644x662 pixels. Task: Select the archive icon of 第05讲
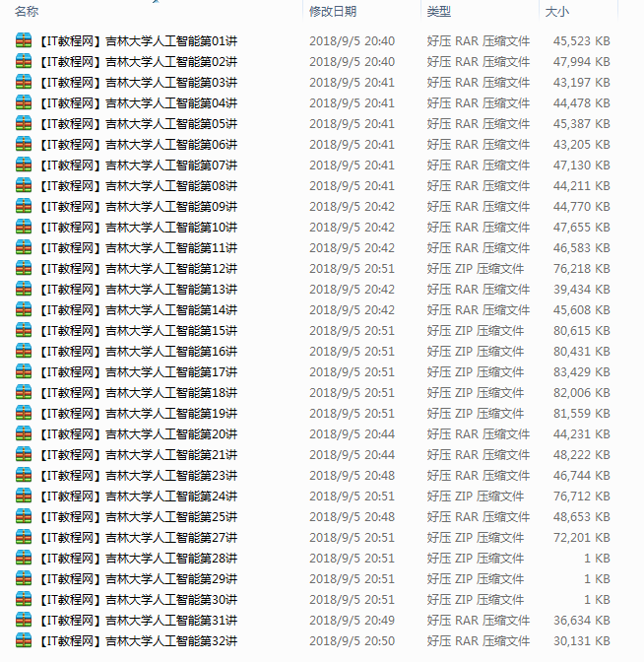[24, 124]
